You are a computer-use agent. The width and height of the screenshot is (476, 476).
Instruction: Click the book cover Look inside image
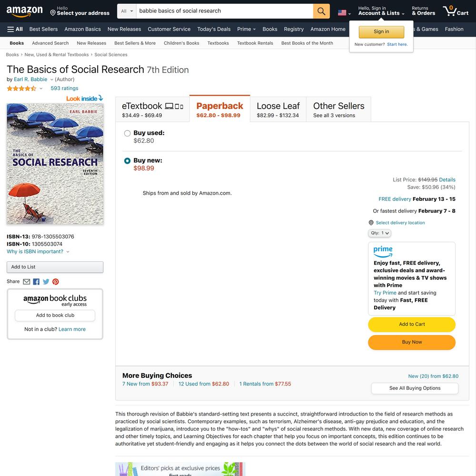point(55,164)
